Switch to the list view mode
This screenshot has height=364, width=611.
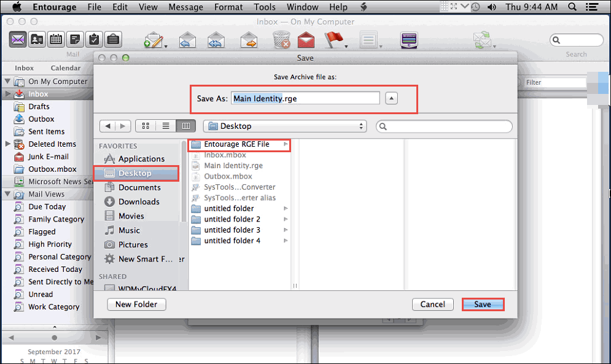166,125
